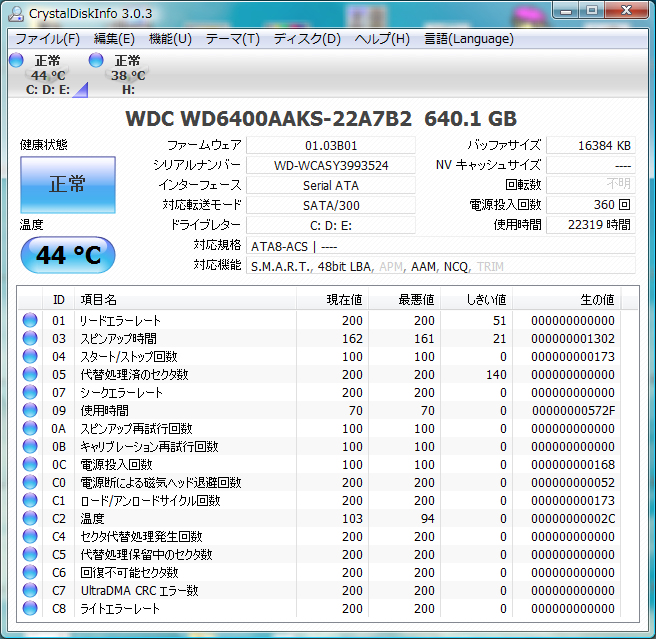Click the 生の値 column header
Image resolution: width=656 pixels, height=639 pixels.
coord(567,299)
